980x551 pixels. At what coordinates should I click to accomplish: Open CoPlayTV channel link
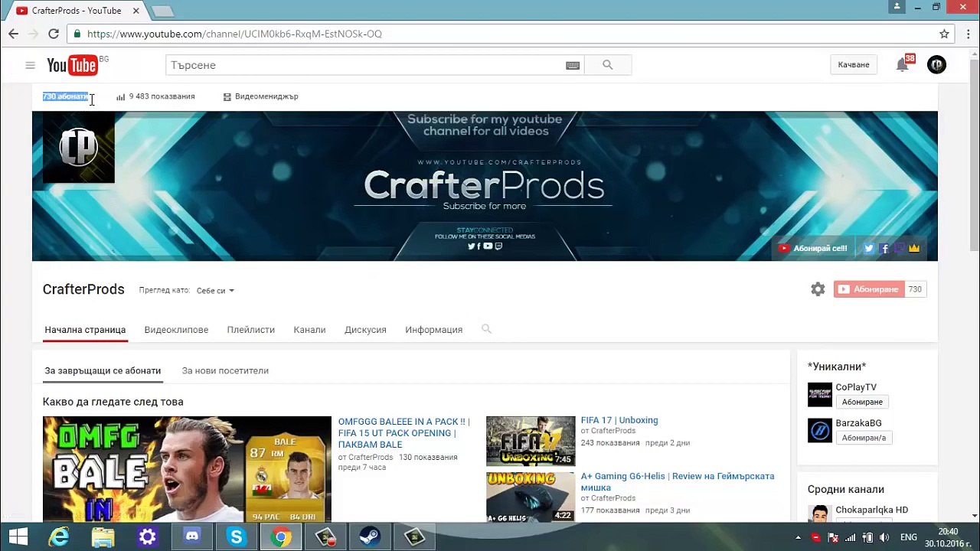tap(856, 387)
